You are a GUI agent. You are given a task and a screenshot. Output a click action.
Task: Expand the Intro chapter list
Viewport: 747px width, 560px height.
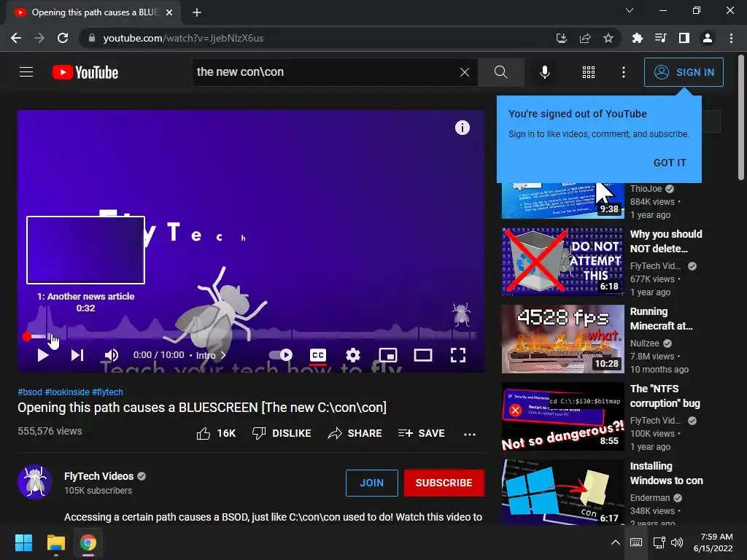coord(211,355)
